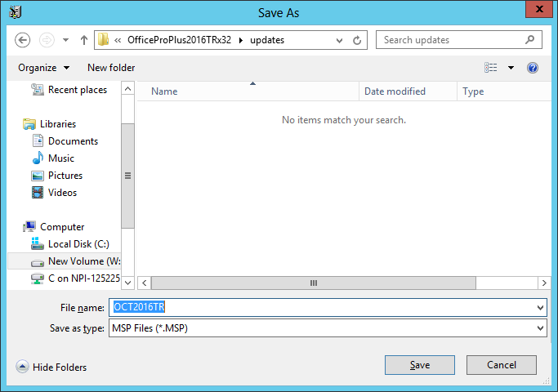
Task: Click the Forward arrow navigation button
Action: 47,40
